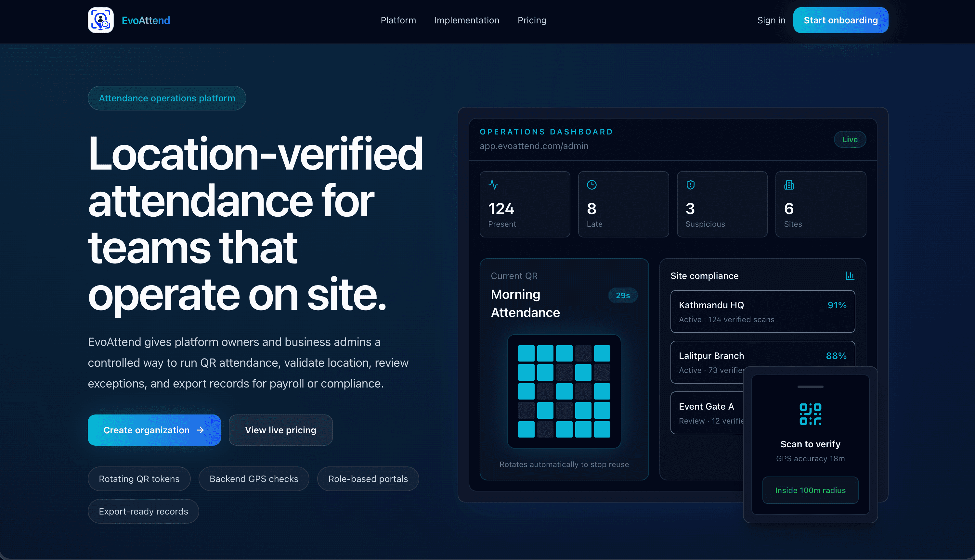
Task: Click the EvoAttend logo icon
Action: [100, 20]
